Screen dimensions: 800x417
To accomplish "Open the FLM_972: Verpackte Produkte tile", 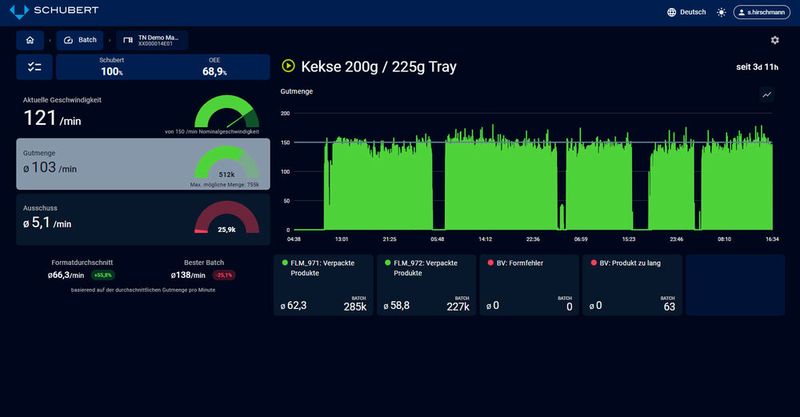I will pos(427,285).
